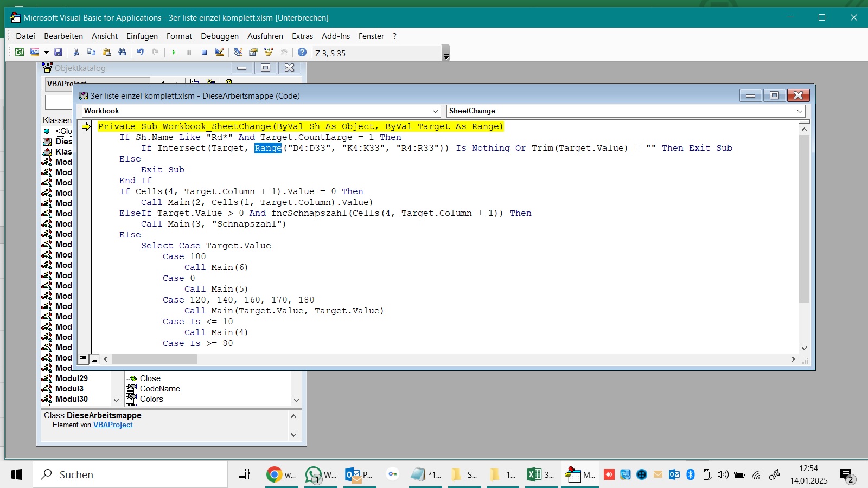Click the code window vertical scrollbar thumb
This screenshot has height=488, width=868.
click(x=804, y=219)
